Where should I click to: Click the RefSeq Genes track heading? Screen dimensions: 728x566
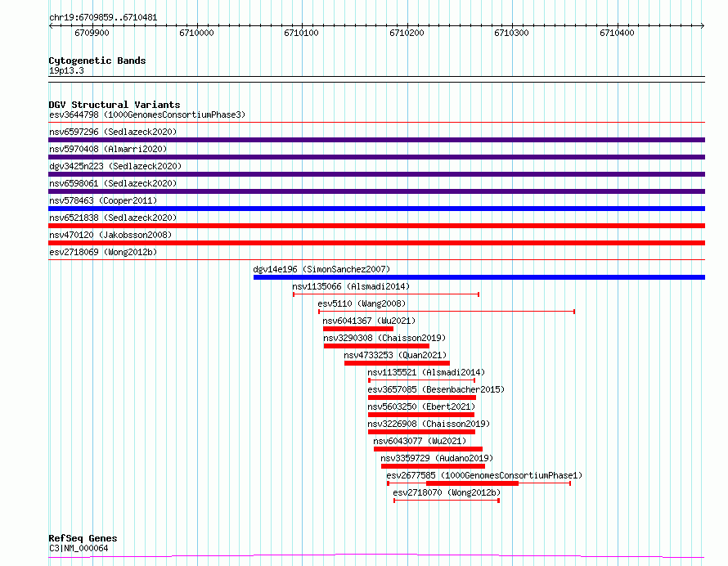pyautogui.click(x=83, y=539)
